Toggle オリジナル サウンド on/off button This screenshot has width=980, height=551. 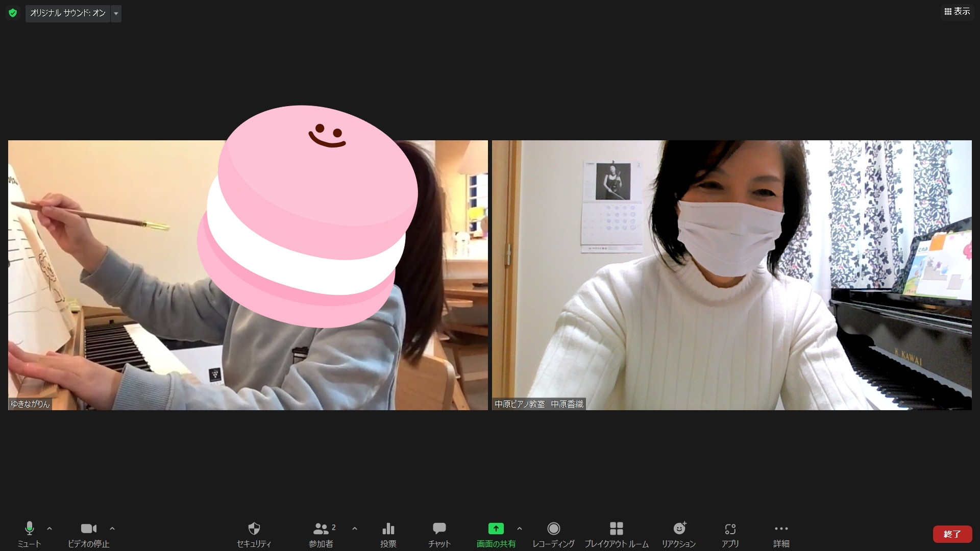tap(67, 13)
